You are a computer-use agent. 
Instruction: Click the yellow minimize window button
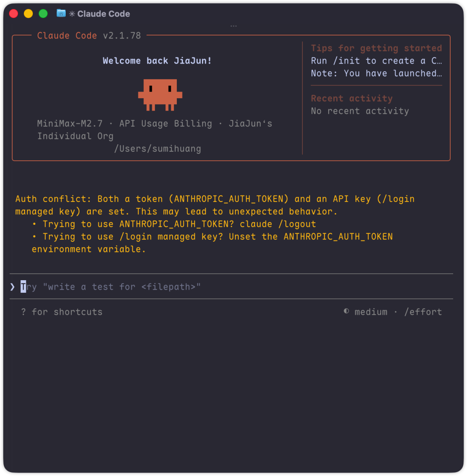(28, 14)
